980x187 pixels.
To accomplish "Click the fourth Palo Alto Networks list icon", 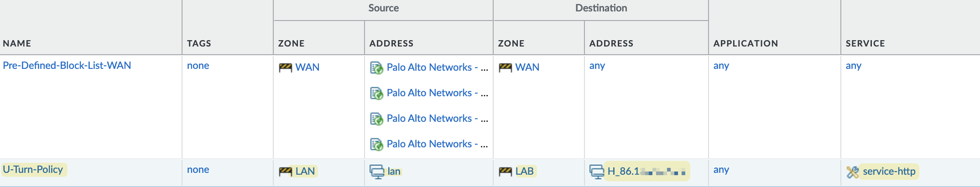I will [376, 145].
